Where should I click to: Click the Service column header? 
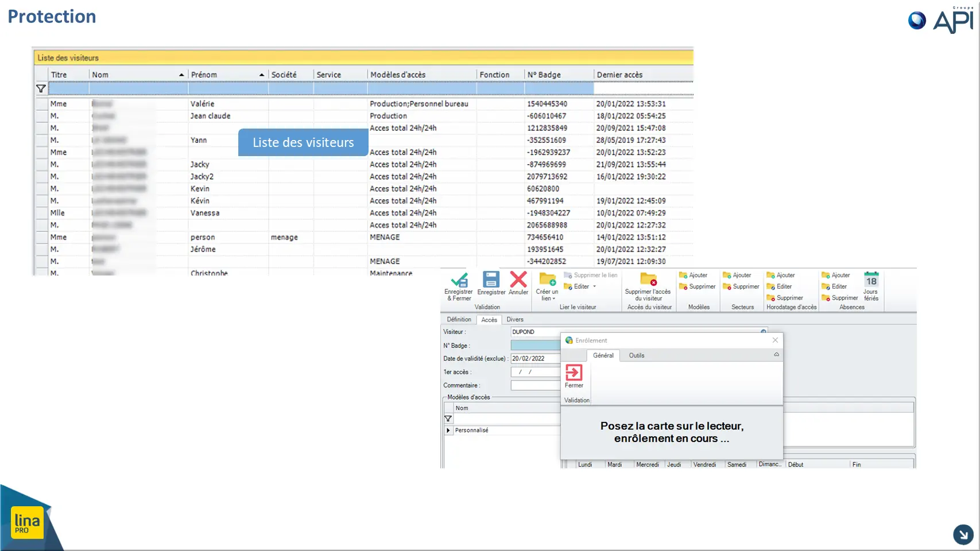(x=340, y=75)
